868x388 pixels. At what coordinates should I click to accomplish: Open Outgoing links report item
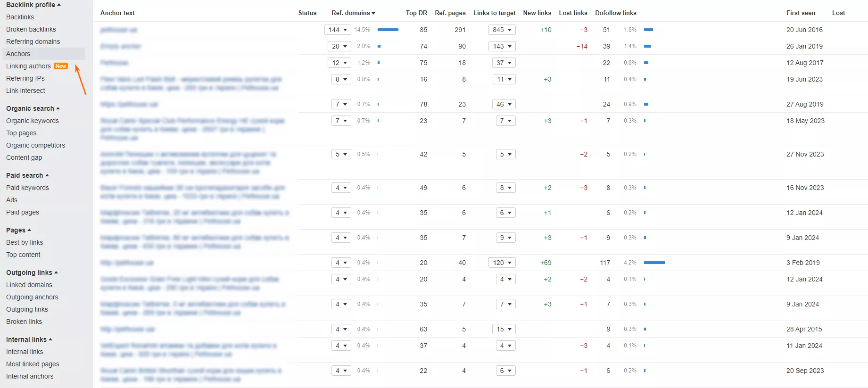[x=27, y=309]
